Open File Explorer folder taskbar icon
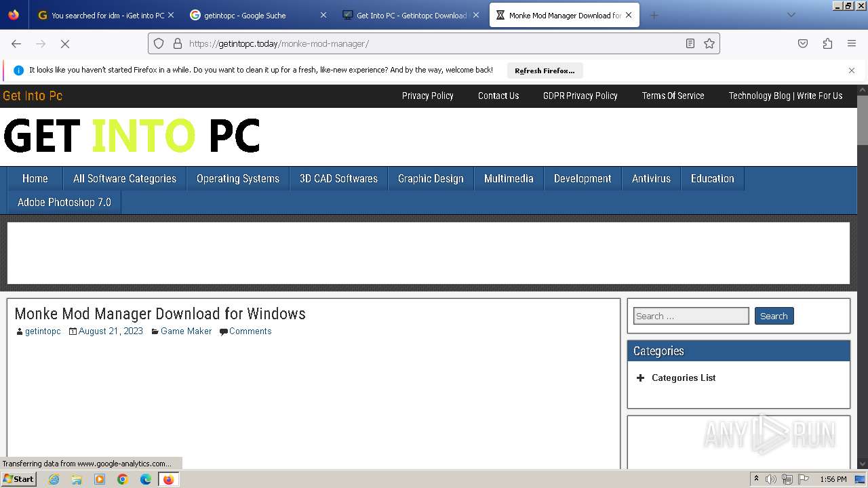The height and width of the screenshot is (488, 868). [77, 479]
